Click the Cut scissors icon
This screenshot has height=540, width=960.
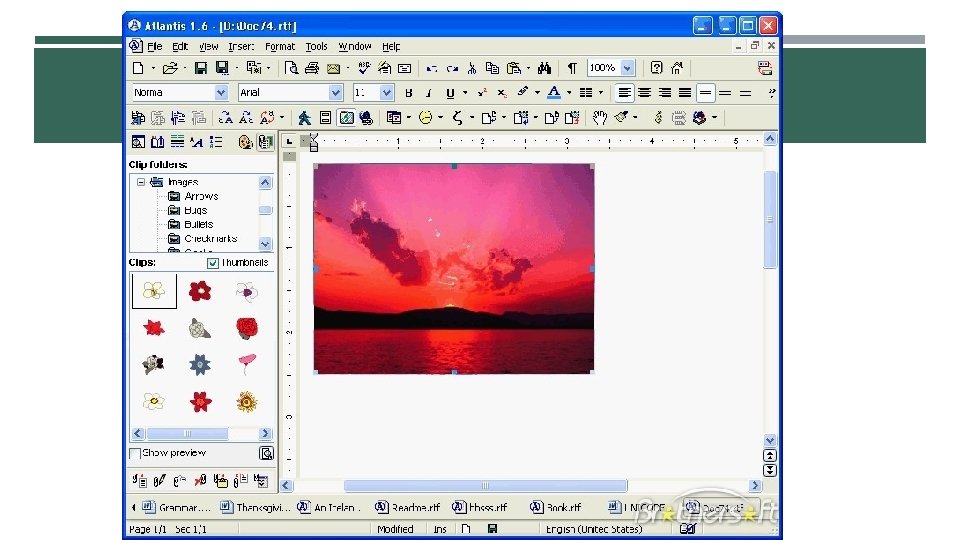click(472, 68)
